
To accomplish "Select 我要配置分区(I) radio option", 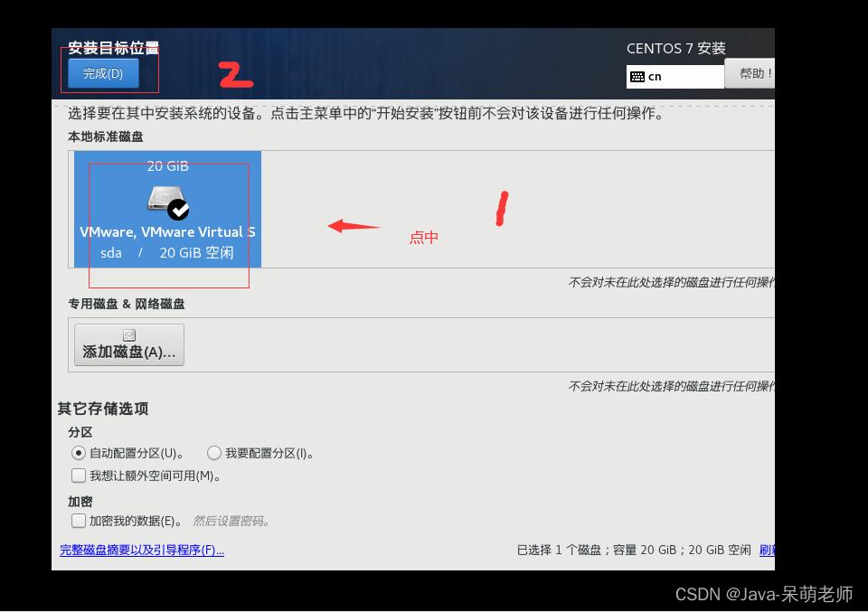I will coord(213,453).
